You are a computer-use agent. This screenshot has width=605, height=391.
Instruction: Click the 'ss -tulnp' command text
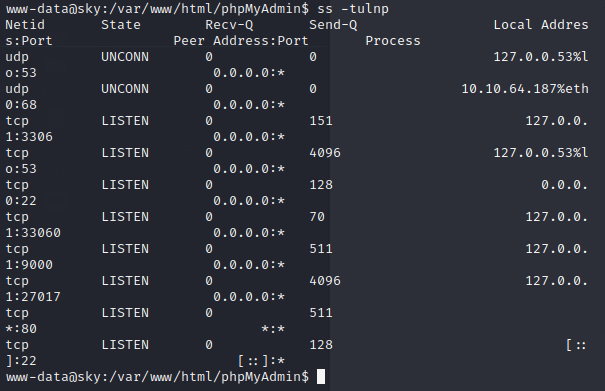click(x=353, y=8)
